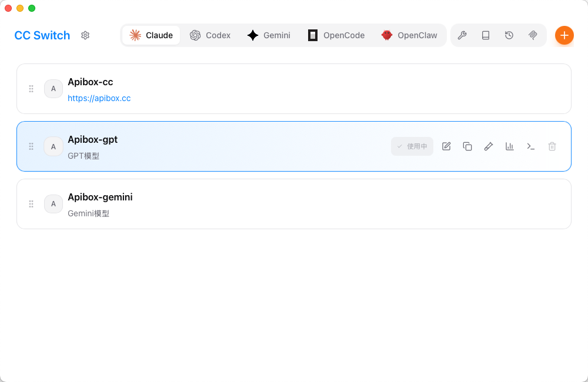The height and width of the screenshot is (382, 588).
Task: Click the test-tube icon for Apibox-gpt
Action: point(489,146)
